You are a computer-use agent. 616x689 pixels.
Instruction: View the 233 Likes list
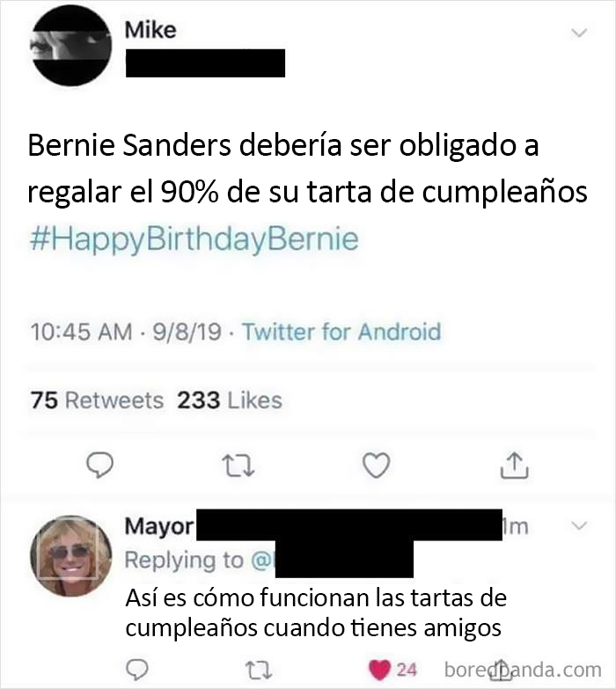tap(230, 400)
